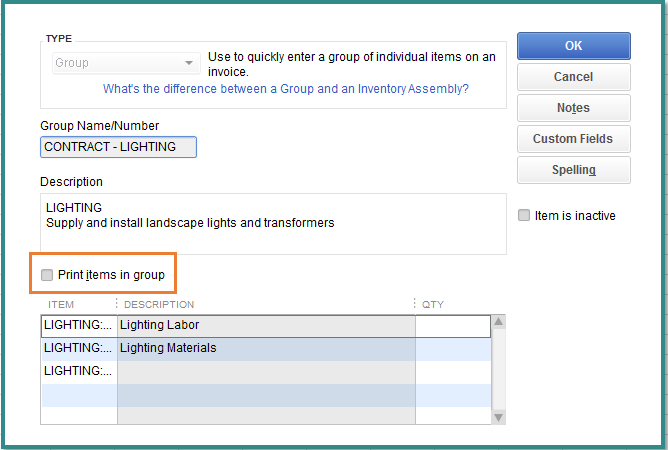Screen dimensions: 668x450
Task: Click the first row item cell
Action: (79, 326)
